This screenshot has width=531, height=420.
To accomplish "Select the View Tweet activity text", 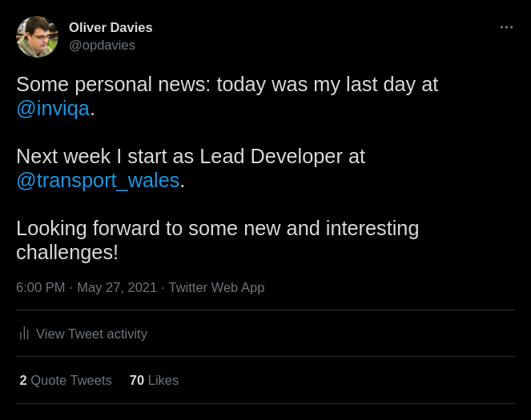I will pyautogui.click(x=91, y=334).
